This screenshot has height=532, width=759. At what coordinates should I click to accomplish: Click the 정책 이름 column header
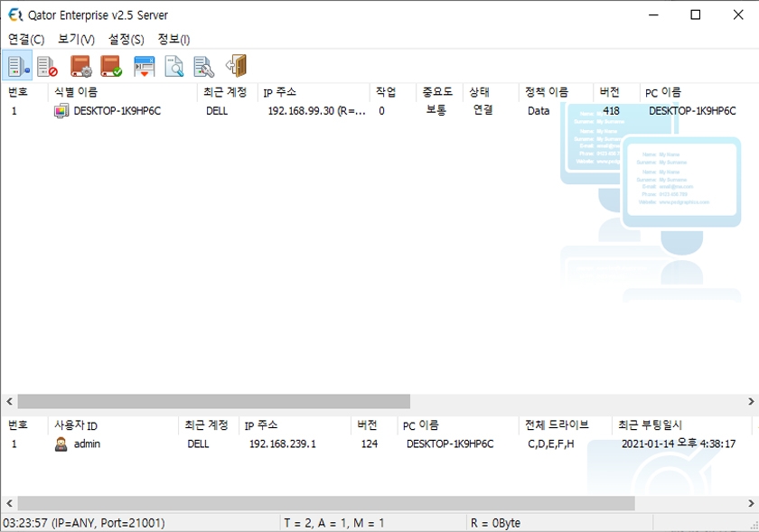pos(557,92)
